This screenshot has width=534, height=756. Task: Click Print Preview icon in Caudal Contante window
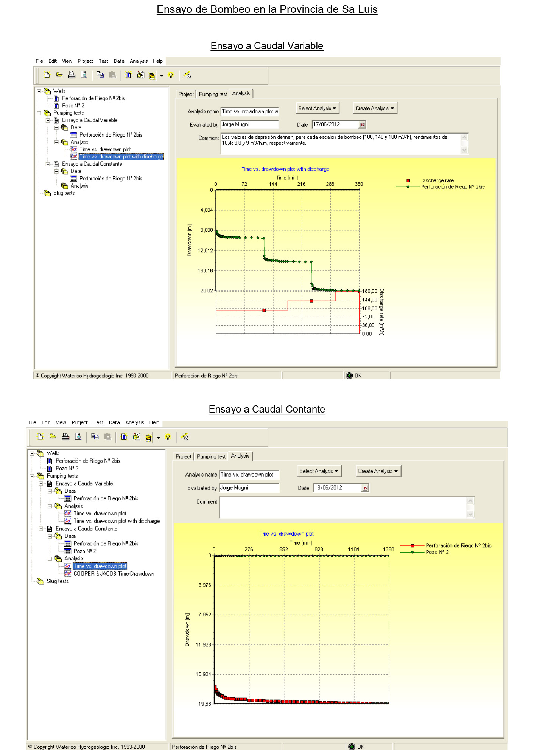click(78, 437)
